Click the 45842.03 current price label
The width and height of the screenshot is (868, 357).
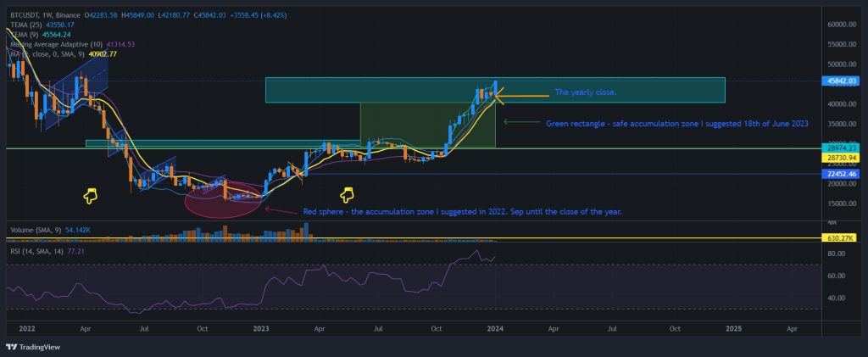[841, 81]
